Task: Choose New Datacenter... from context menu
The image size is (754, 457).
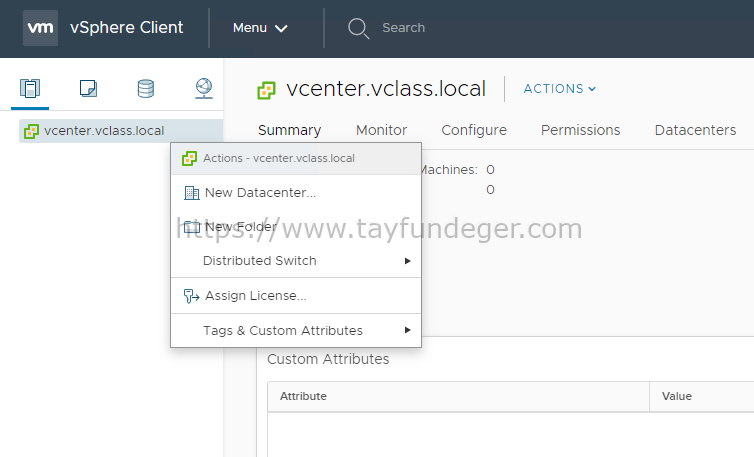Action: 296,193
